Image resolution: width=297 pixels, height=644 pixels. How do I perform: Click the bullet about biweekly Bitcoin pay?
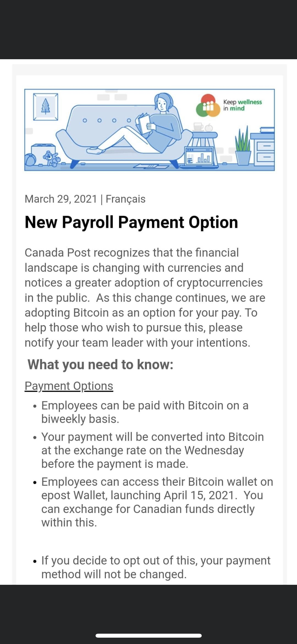(x=145, y=412)
